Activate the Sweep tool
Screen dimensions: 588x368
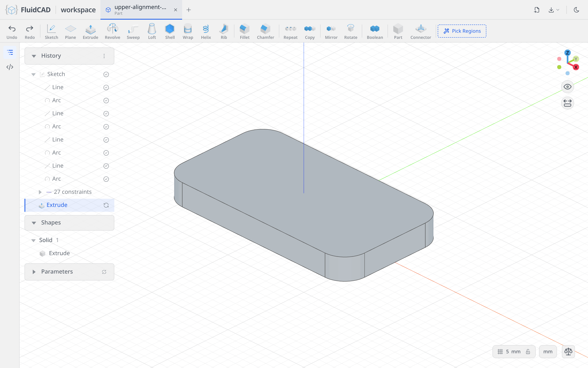coord(133,31)
